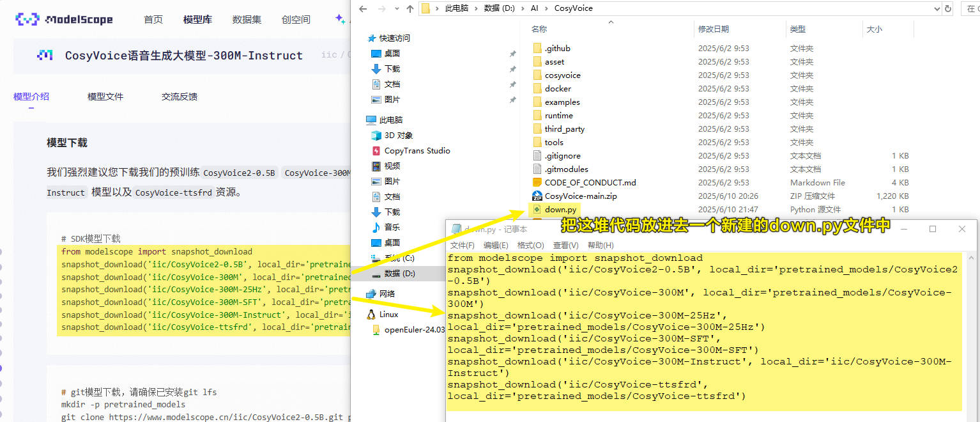
Task: Select CODE_OF_CONDUCT.md file icon
Action: [537, 182]
